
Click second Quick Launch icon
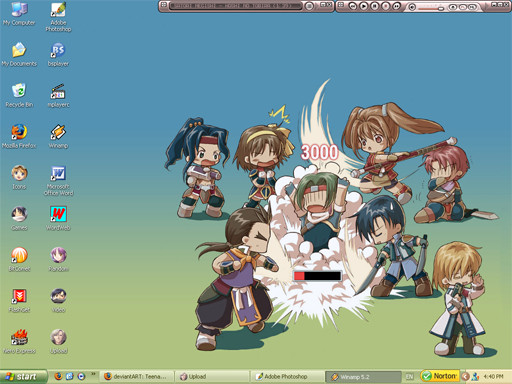[x=70, y=376]
